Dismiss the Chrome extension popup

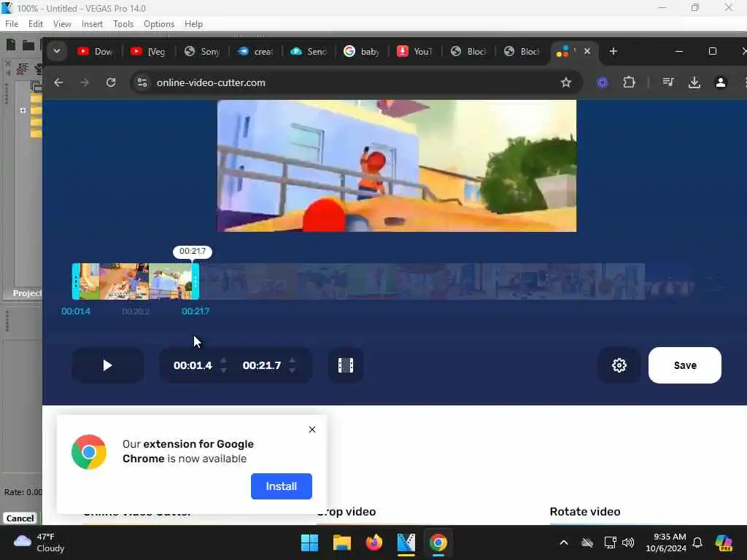[x=312, y=429]
